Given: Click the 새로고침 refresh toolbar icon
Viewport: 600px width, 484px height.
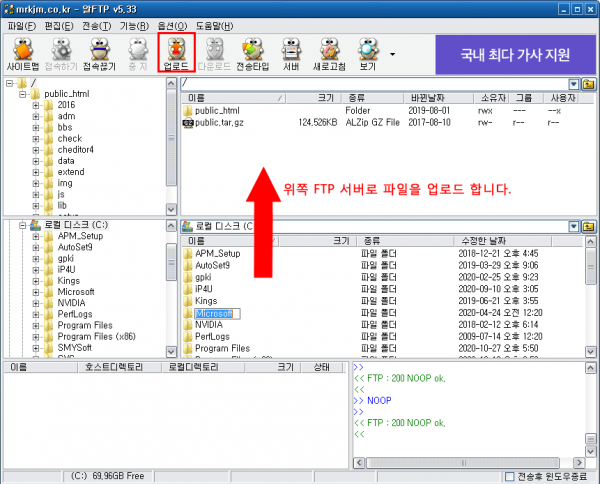Looking at the screenshot, I should [x=329, y=54].
